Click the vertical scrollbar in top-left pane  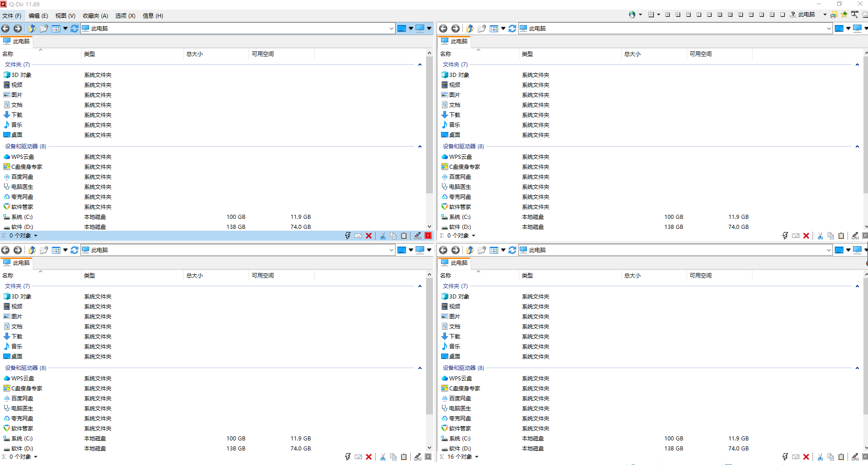coord(429,136)
